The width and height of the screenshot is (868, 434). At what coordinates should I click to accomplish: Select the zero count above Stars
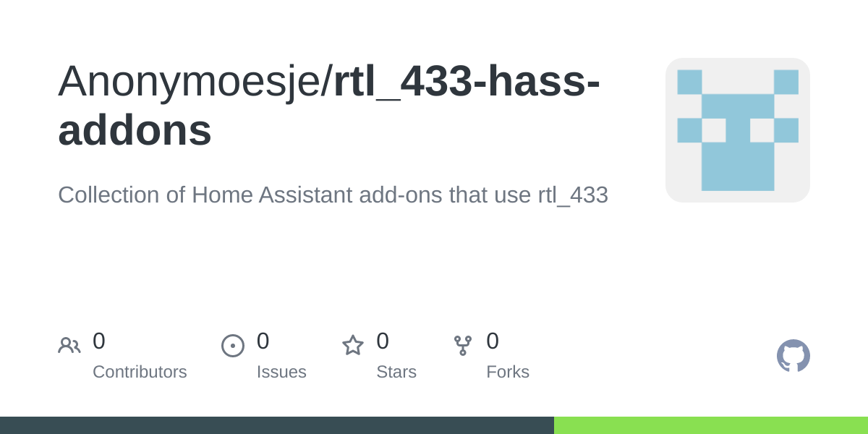tap(383, 341)
